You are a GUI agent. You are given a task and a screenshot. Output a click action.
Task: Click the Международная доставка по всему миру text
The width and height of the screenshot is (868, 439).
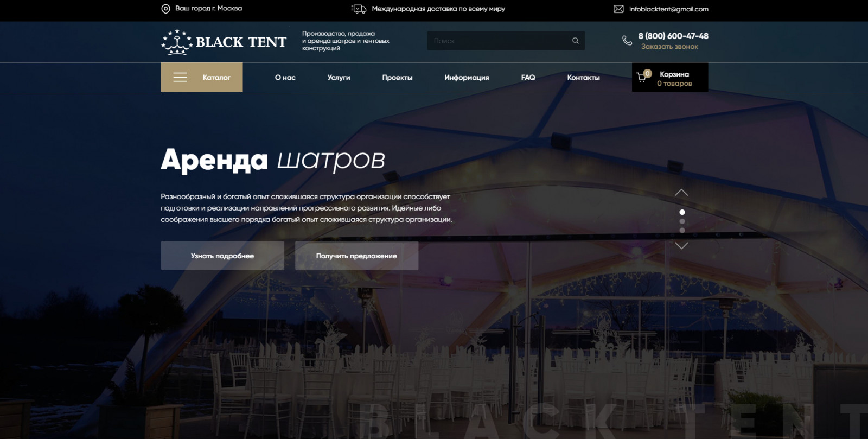[x=438, y=9]
